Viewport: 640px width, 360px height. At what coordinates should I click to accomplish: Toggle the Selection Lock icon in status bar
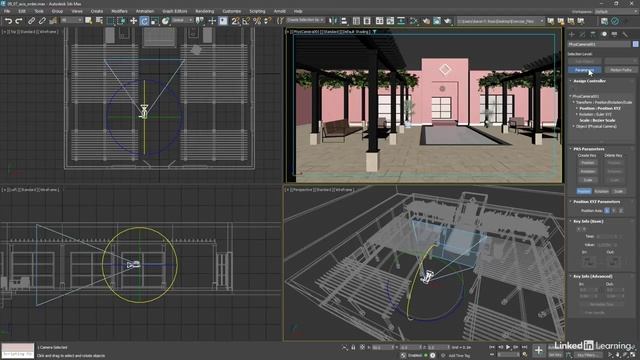[353, 347]
